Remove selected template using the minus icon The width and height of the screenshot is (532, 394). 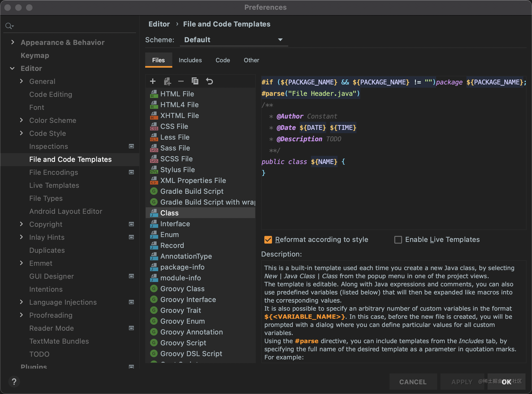coord(181,81)
